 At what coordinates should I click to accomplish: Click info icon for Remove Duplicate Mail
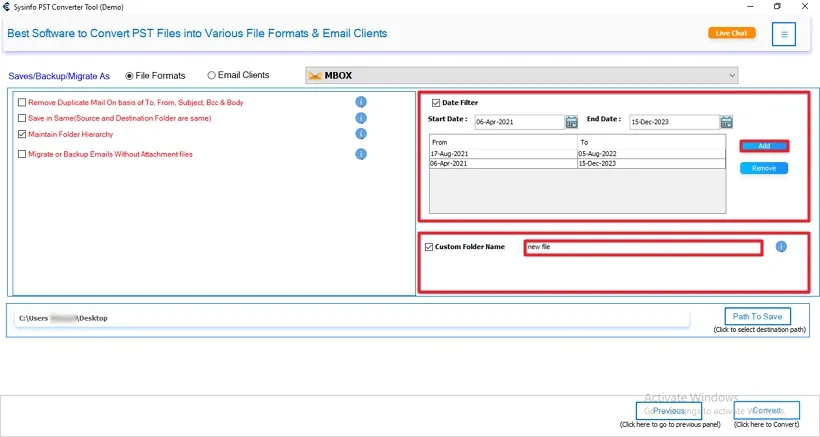[x=361, y=102]
